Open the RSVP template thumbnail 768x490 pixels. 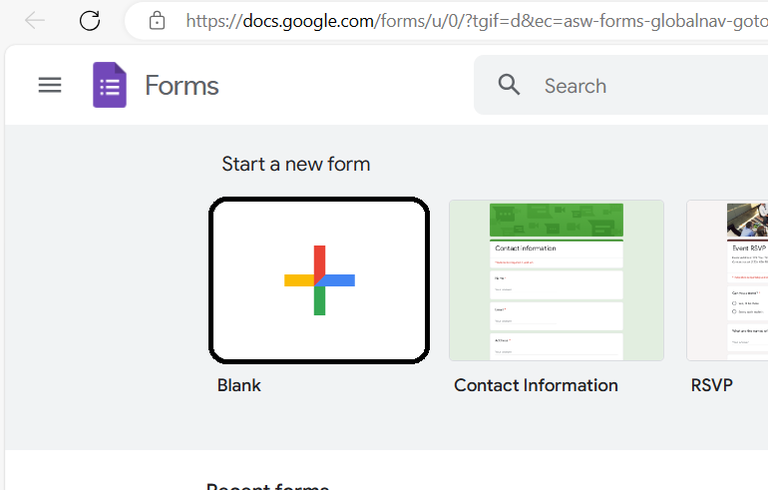[x=727, y=280]
